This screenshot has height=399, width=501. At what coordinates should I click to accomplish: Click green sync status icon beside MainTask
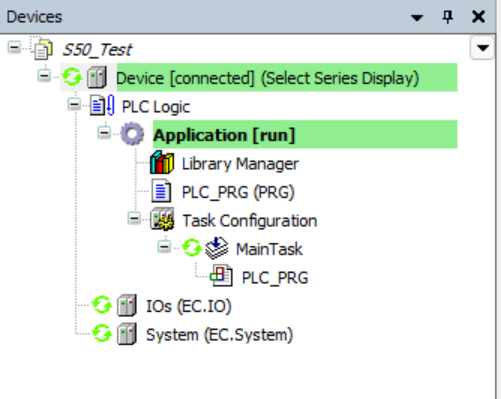click(x=192, y=248)
